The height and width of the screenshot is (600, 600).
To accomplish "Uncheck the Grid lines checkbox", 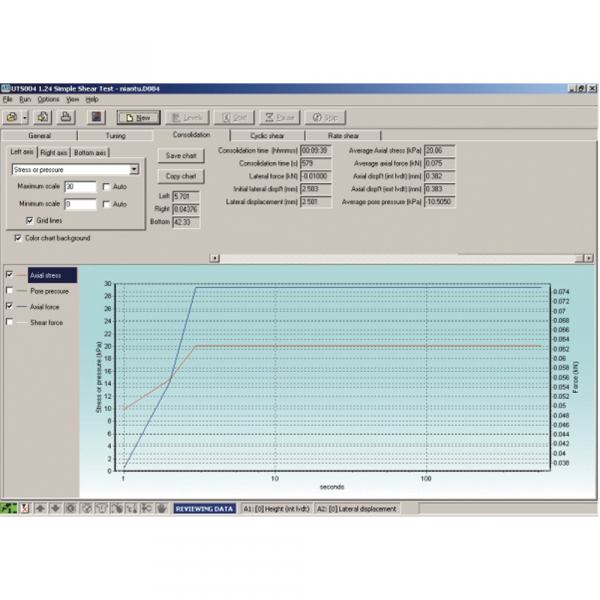I will [29, 220].
